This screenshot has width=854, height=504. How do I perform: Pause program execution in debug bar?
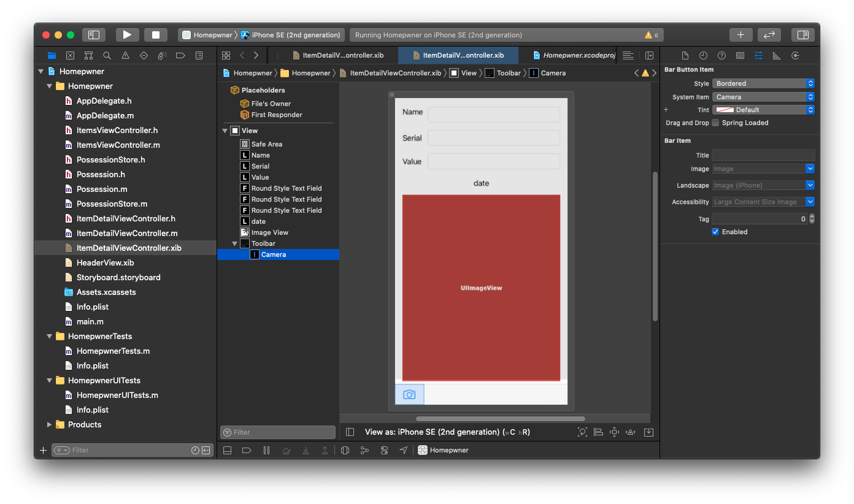(x=266, y=450)
